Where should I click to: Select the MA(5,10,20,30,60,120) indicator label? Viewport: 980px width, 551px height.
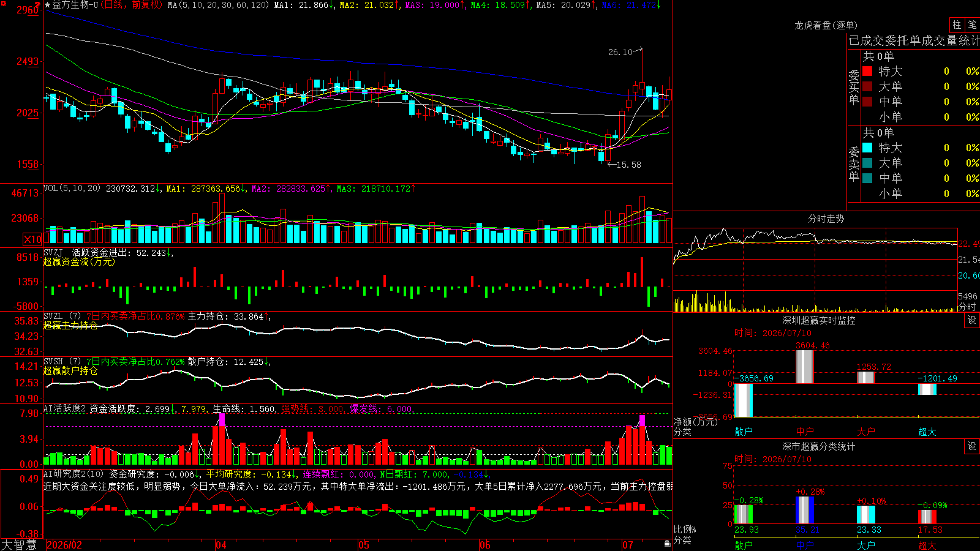[x=218, y=5]
